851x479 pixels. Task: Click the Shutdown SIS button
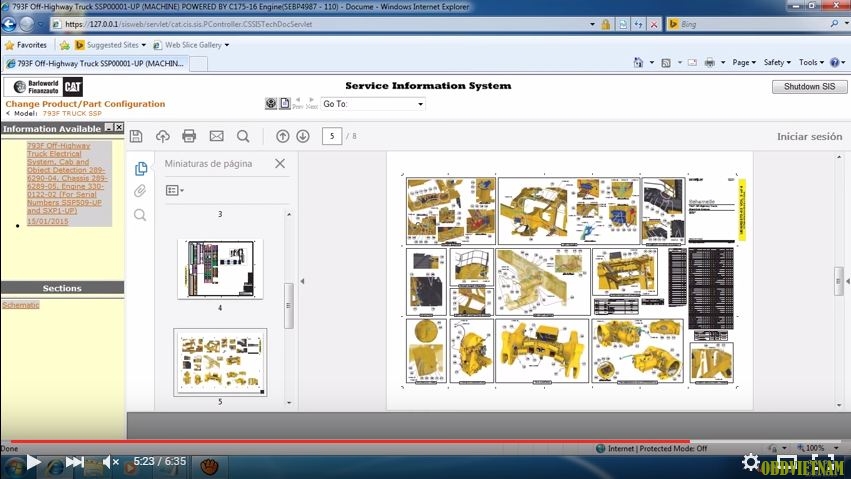coord(809,87)
